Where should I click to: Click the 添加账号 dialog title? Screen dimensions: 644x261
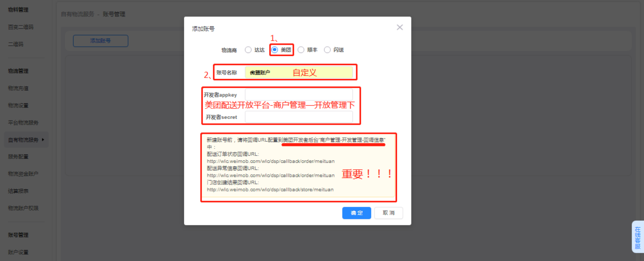click(x=203, y=29)
